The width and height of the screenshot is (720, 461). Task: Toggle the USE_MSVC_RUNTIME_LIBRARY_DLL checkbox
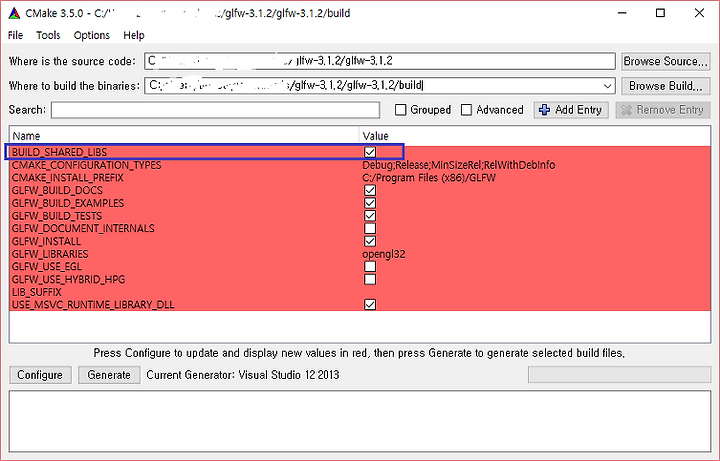point(370,304)
